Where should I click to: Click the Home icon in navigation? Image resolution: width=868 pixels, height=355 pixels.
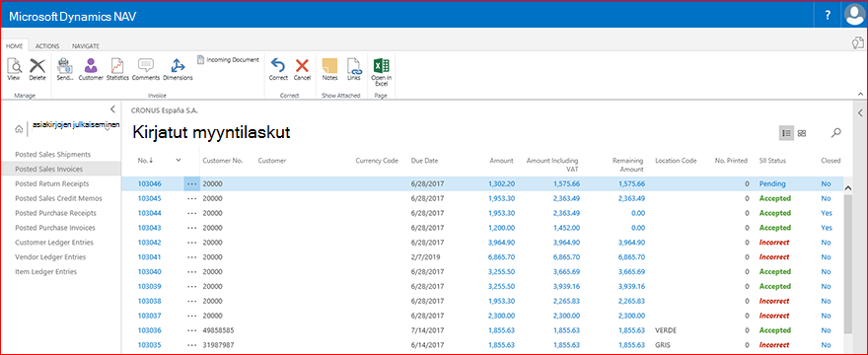point(19,129)
